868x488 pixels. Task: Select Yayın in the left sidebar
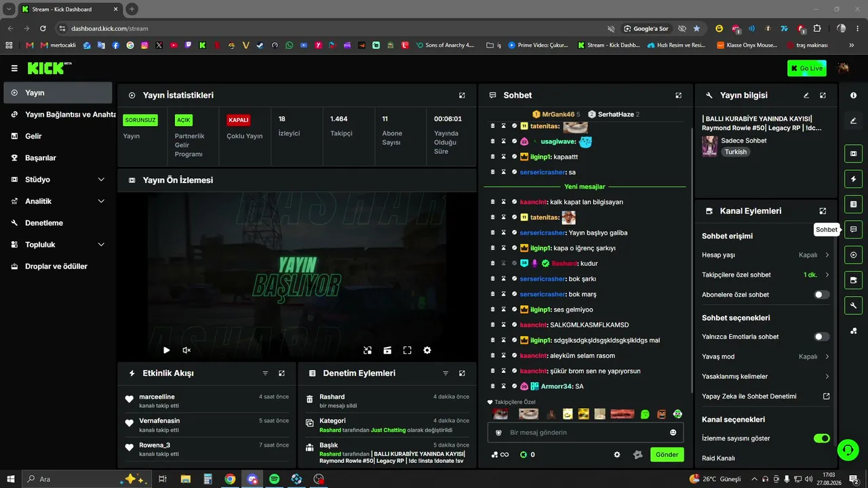point(58,93)
